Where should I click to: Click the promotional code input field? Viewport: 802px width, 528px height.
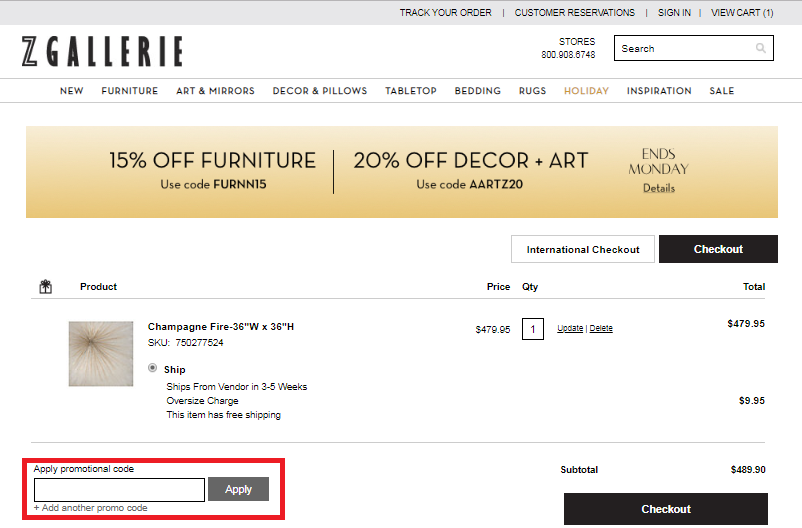[x=119, y=490]
